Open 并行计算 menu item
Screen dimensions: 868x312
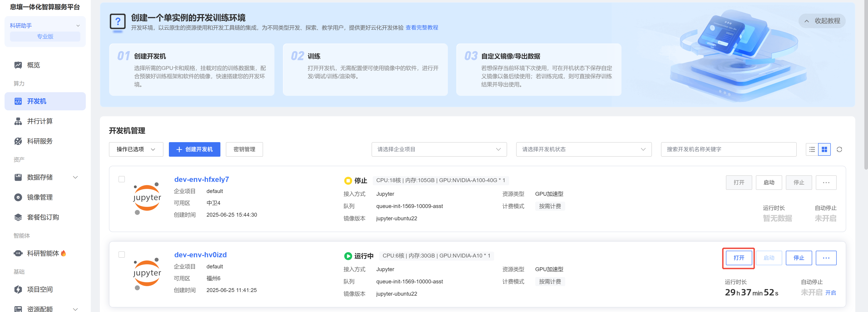pyautogui.click(x=45, y=121)
